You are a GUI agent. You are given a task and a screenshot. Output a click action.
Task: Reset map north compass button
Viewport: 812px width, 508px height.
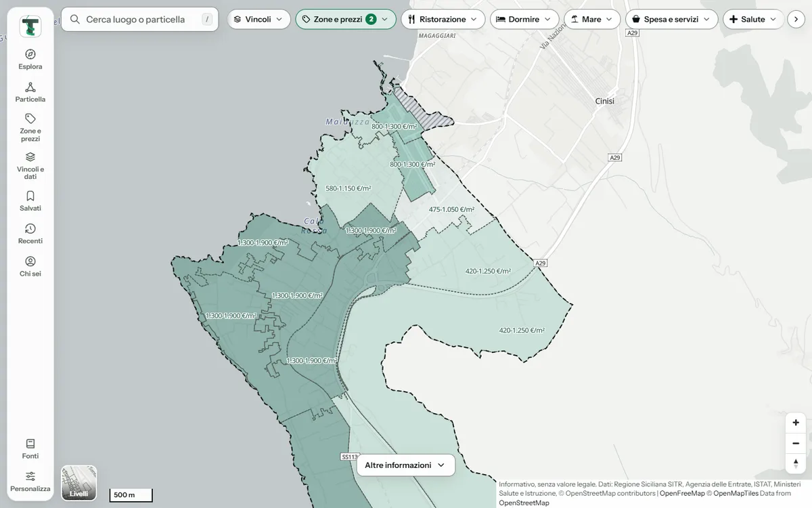click(x=796, y=463)
